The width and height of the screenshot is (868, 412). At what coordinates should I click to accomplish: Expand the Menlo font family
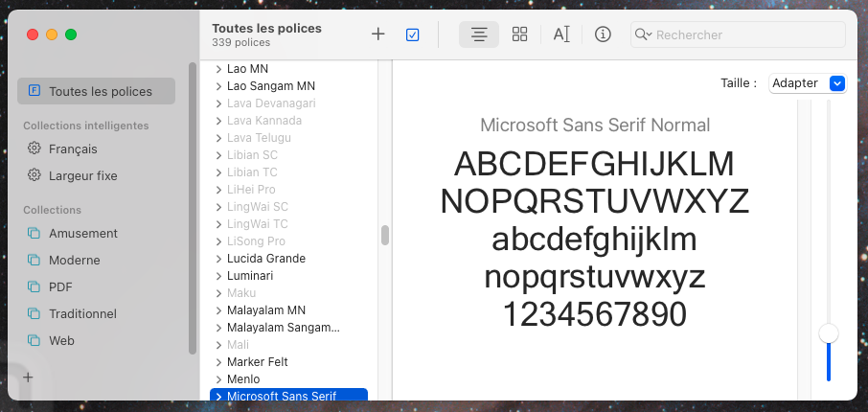(218, 379)
